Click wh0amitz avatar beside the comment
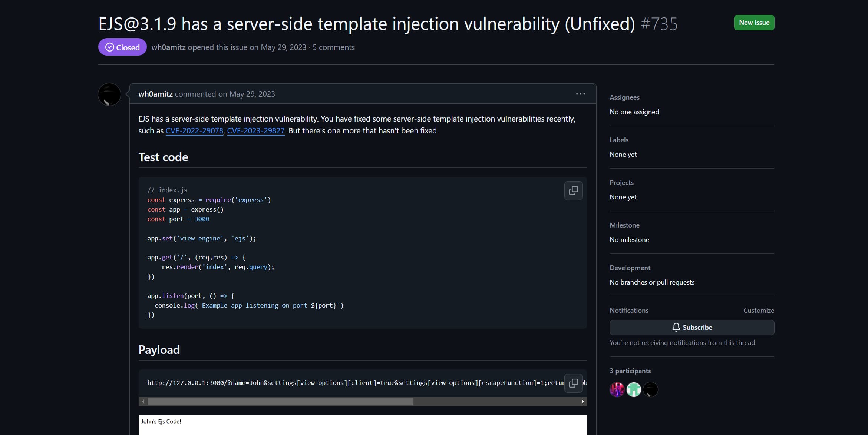Screen dimensions: 868x435 coord(109,94)
